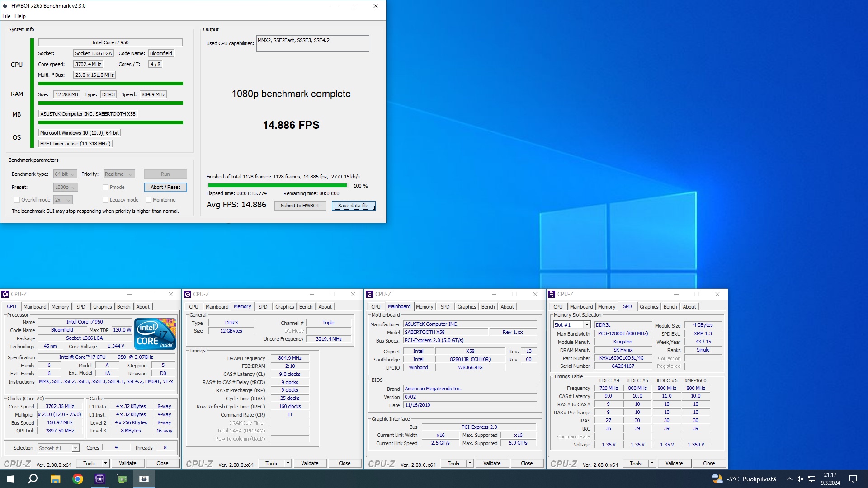Click title icon of CPU-Z Mainboard window
The width and height of the screenshot is (868, 488).
coord(369,294)
